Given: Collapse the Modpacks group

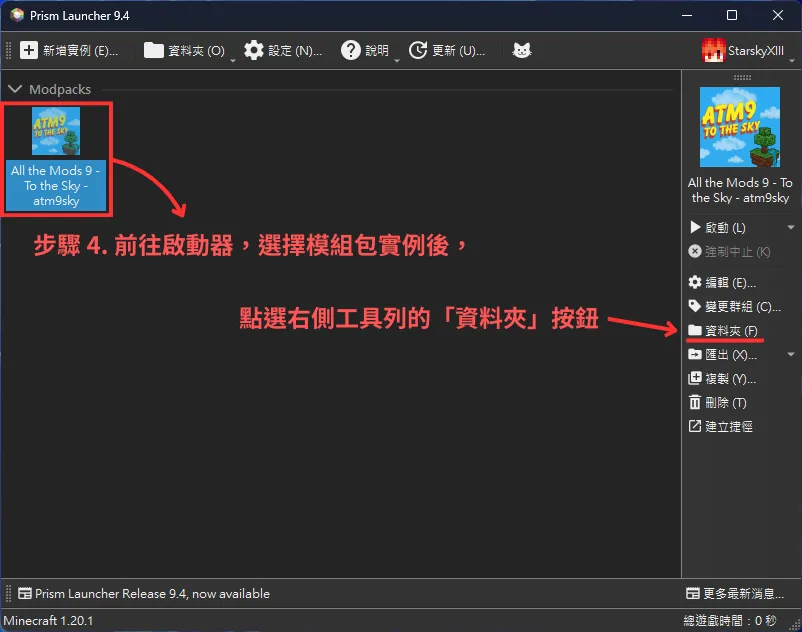Looking at the screenshot, I should pos(15,90).
